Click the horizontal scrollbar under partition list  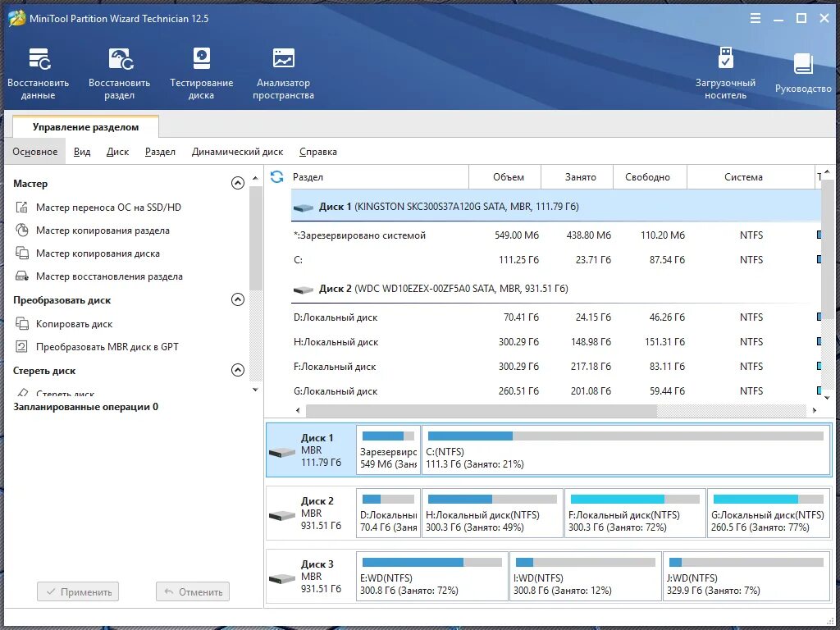481,410
